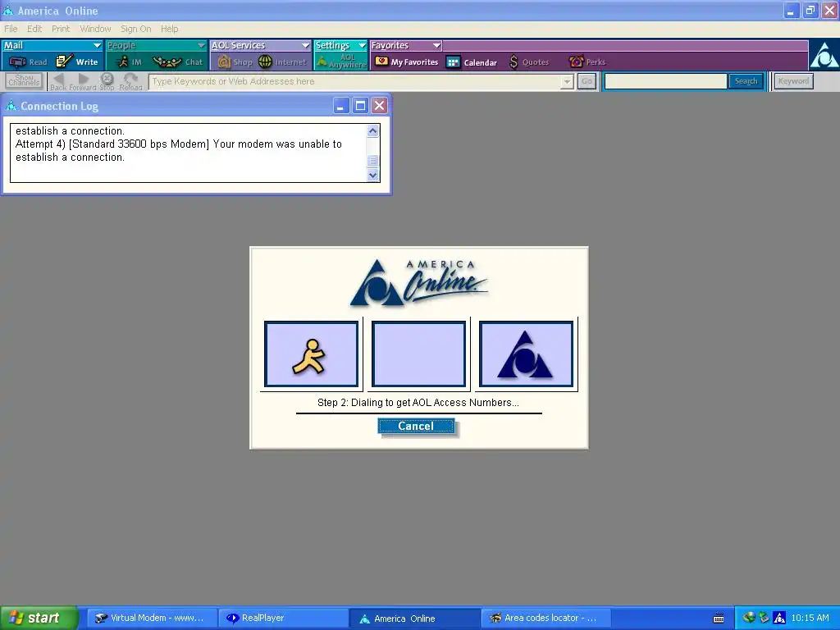Click the 10:15 AM clock
This screenshot has height=630, width=840.
(810, 619)
